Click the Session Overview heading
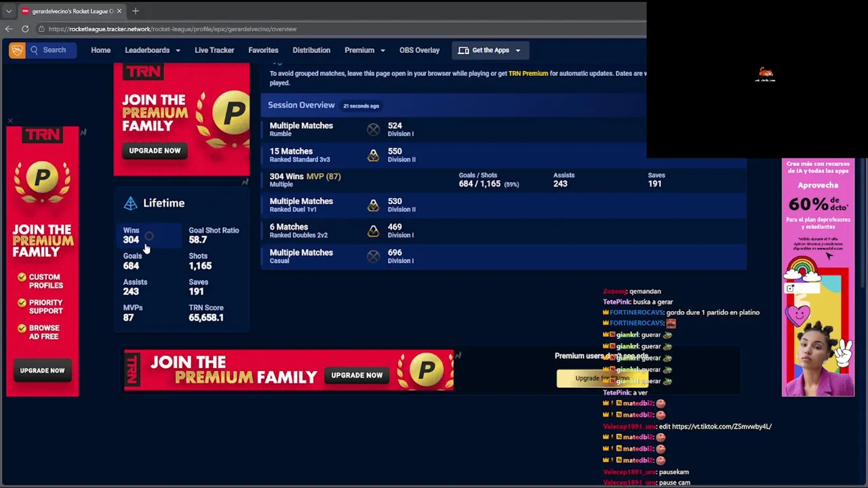The height and width of the screenshot is (488, 868). point(301,105)
